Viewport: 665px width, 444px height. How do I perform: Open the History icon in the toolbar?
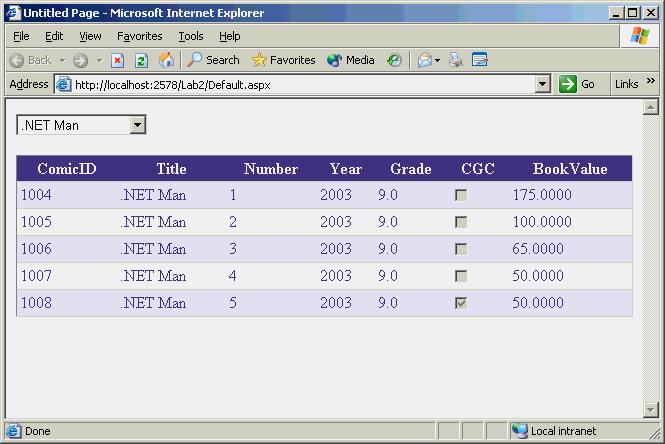click(x=394, y=60)
